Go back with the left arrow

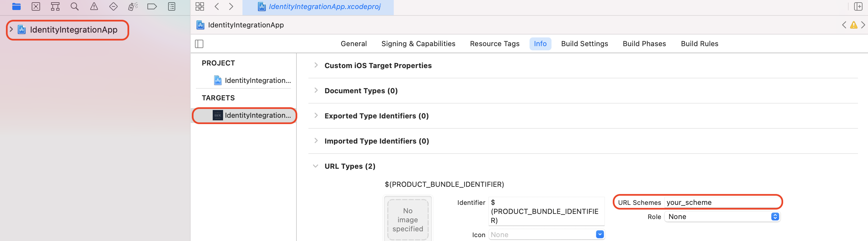[x=217, y=6]
